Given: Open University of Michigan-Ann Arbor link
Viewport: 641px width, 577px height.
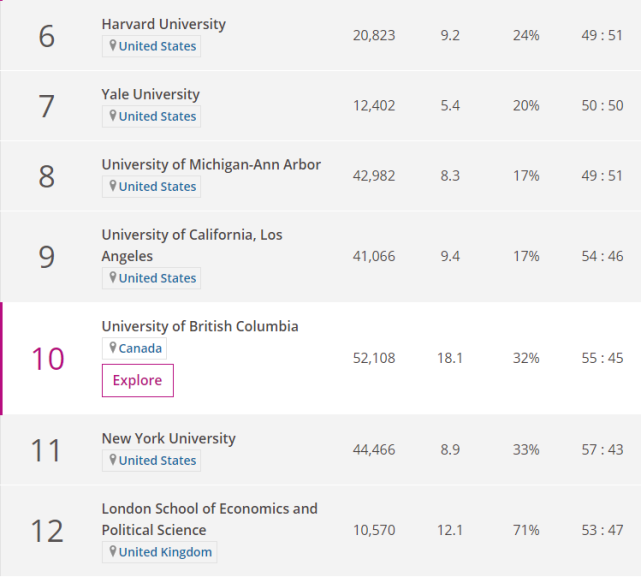Looking at the screenshot, I should (x=211, y=164).
